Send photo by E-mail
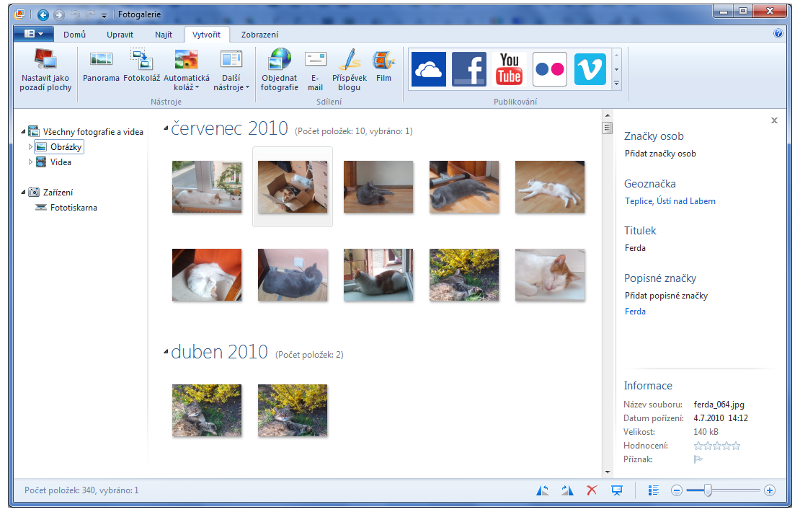Image resolution: width=800 pixels, height=512 pixels. (315, 70)
